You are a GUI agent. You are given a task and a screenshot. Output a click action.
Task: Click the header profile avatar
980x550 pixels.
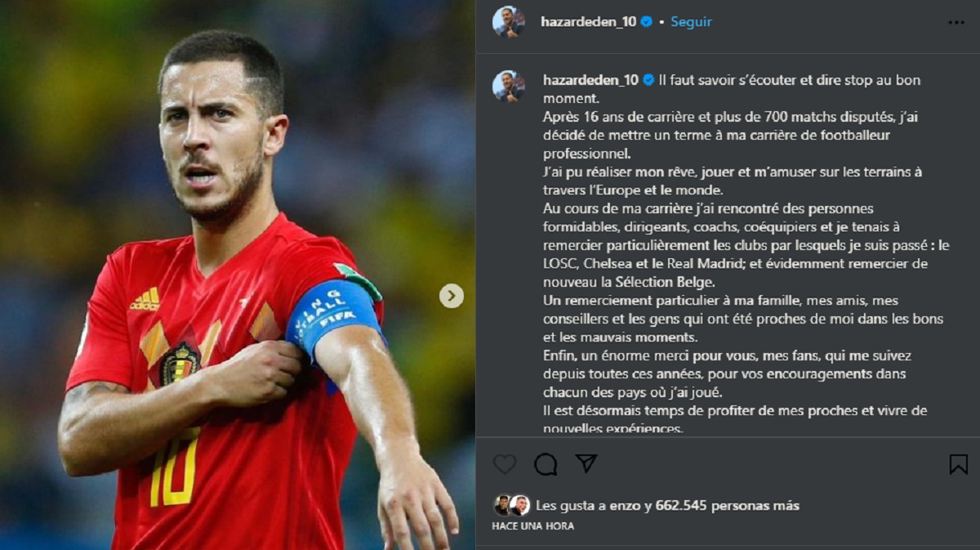(x=508, y=22)
